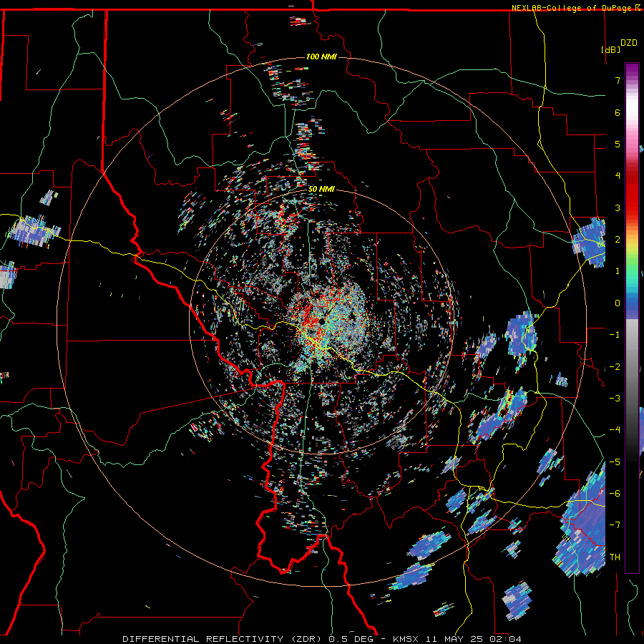The height and width of the screenshot is (644, 644).
Task: Click the -4 value on color scale
Action: pyautogui.click(x=615, y=430)
